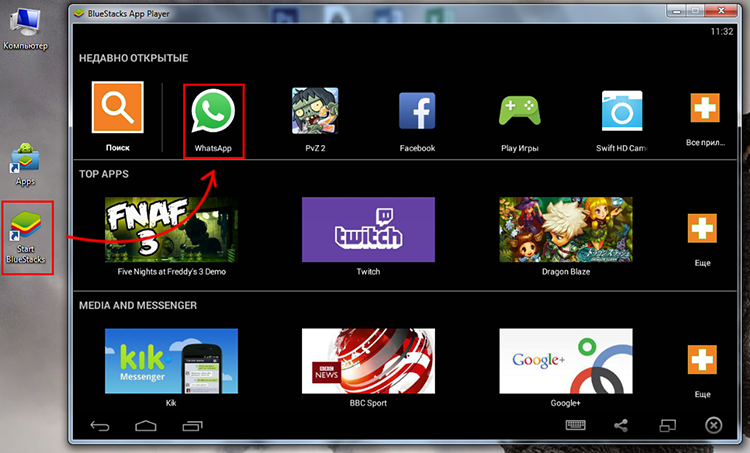This screenshot has width=750, height=453.
Task: Launch the Swift HD Camera app
Action: point(622,110)
